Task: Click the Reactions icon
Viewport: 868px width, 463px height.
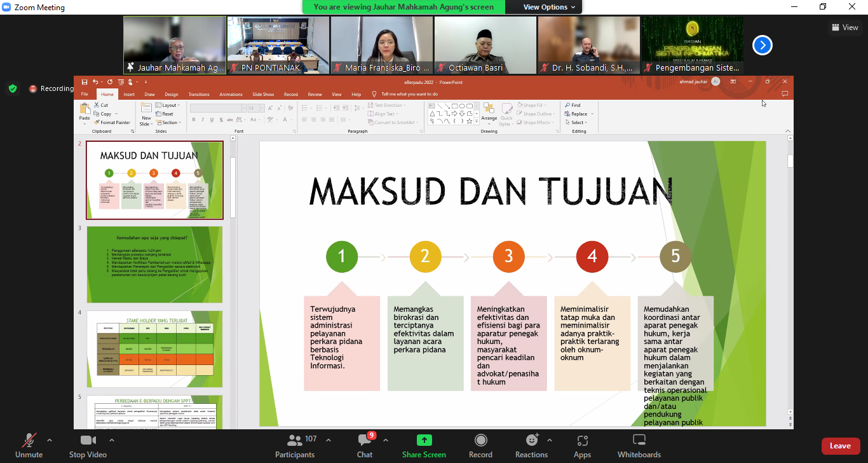Action: click(531, 440)
